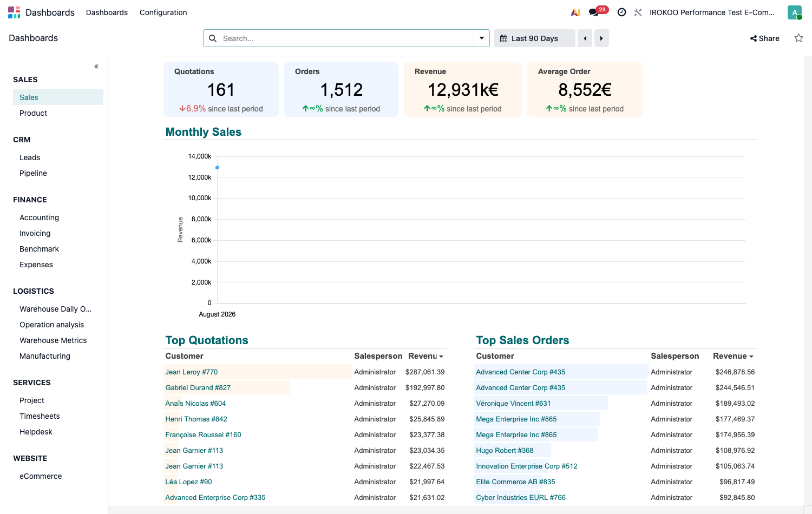Image resolution: width=812 pixels, height=514 pixels.
Task: Click the search magnifier icon
Action: coord(213,38)
